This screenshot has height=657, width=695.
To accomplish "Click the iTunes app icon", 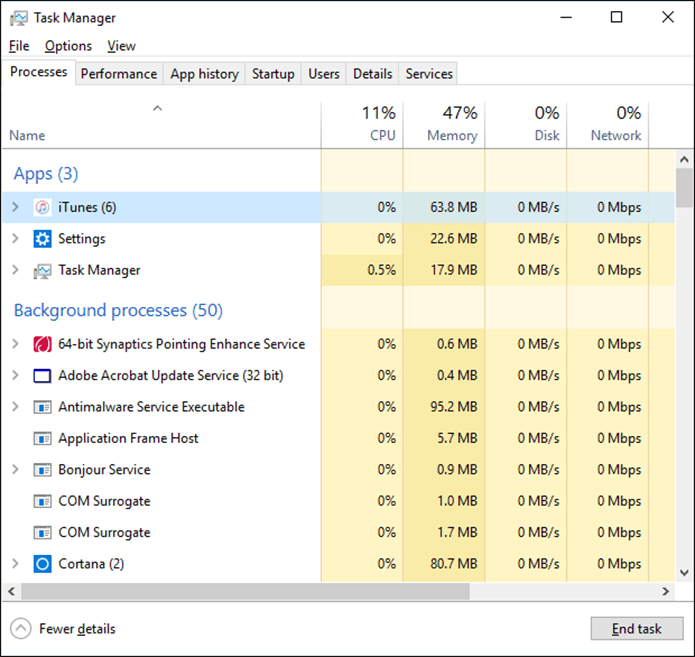I will point(42,207).
